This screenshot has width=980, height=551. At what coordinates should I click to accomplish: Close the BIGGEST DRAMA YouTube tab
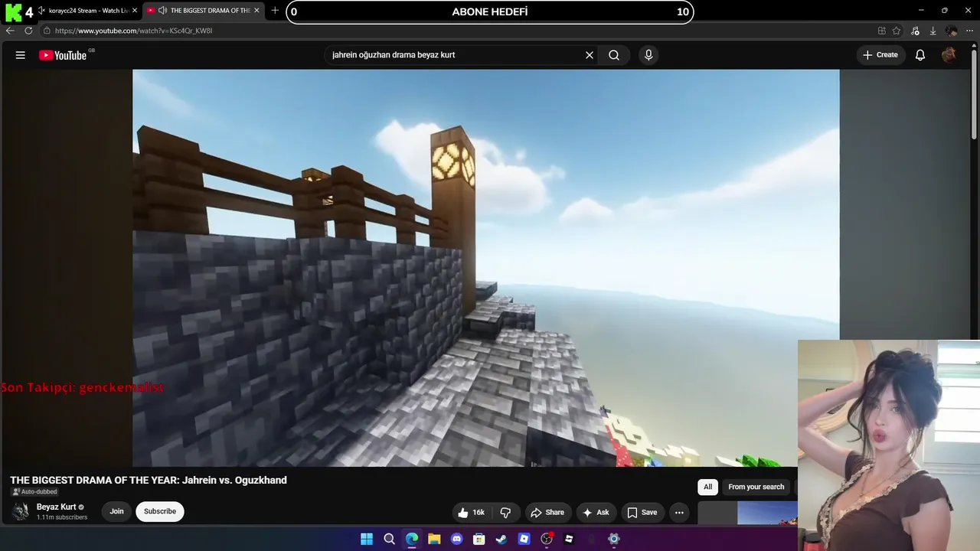pos(256,11)
